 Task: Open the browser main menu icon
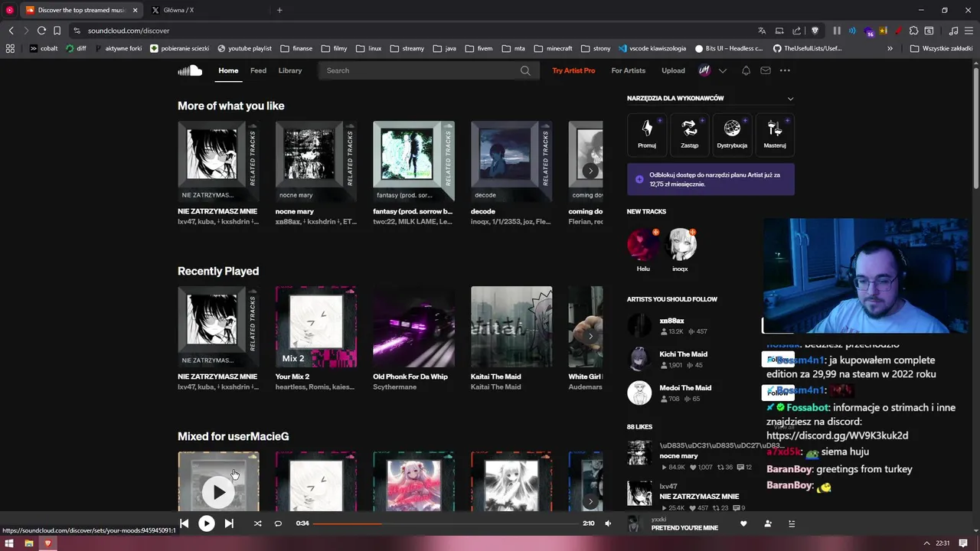click(969, 31)
